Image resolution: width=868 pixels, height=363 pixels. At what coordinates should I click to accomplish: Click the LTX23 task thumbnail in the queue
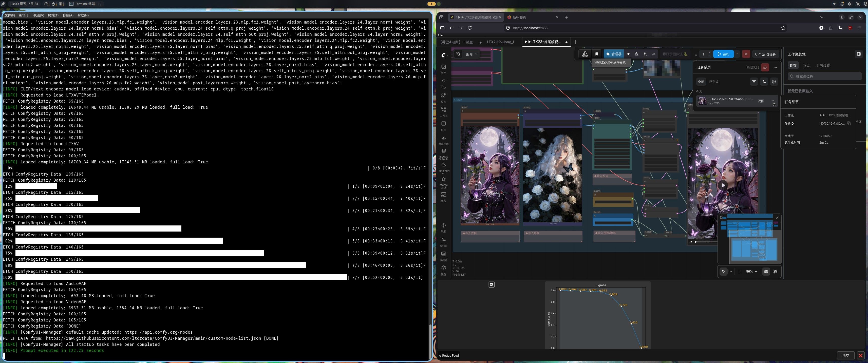click(x=702, y=101)
